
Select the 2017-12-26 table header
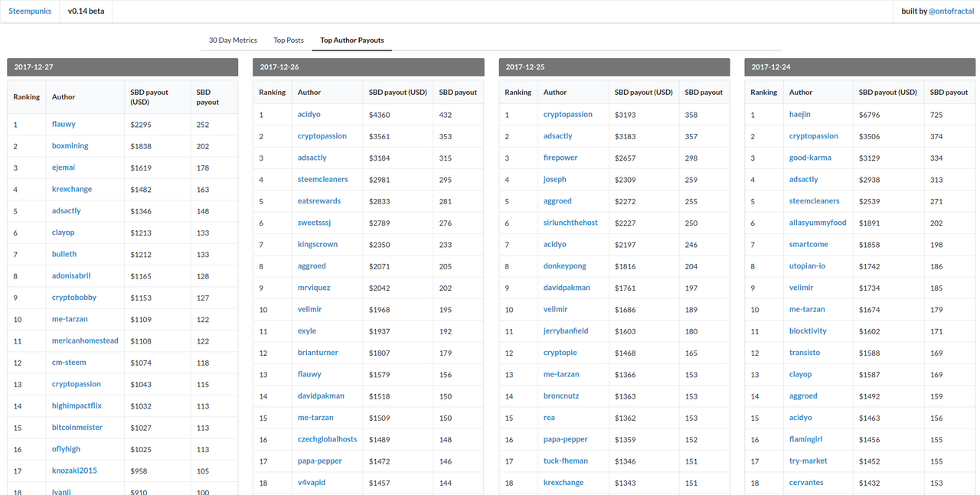click(368, 67)
